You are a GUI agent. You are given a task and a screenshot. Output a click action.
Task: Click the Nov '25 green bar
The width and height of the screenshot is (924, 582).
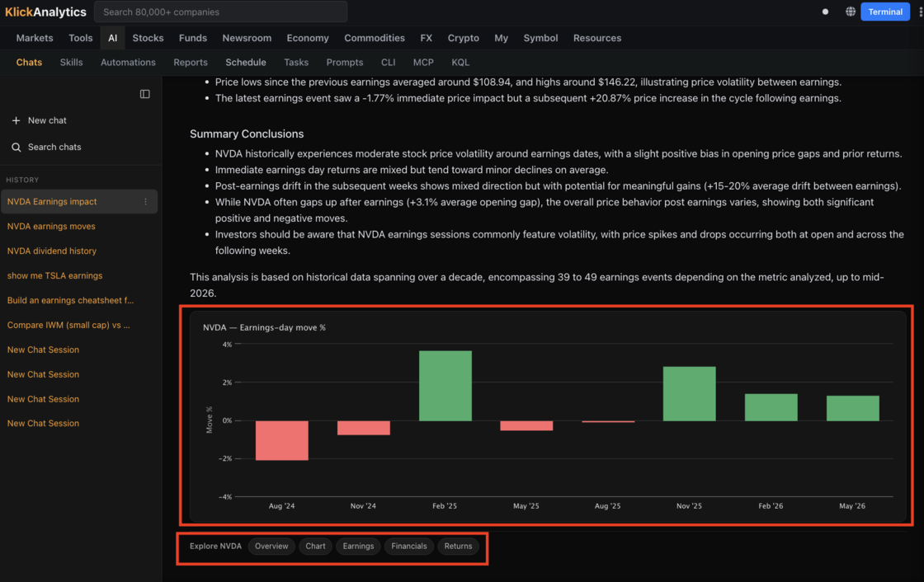pos(690,393)
